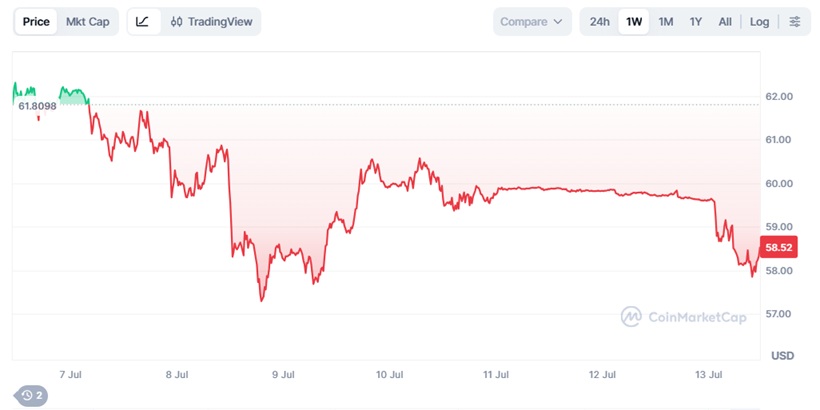The image size is (820, 410).
Task: Click the 61.8098 opening price label
Action: pyautogui.click(x=37, y=106)
